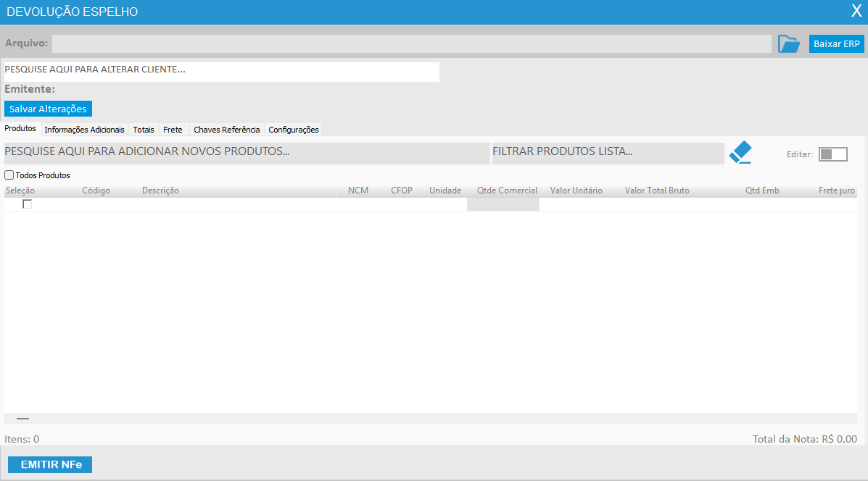The width and height of the screenshot is (868, 481).
Task: Click the horizontal scrollbar below the grid
Action: point(431,419)
